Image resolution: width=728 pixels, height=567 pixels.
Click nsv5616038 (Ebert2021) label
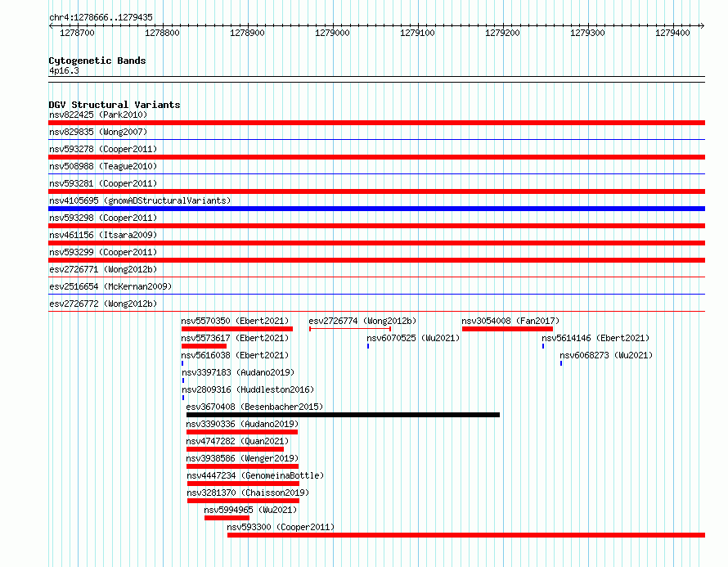[235, 355]
